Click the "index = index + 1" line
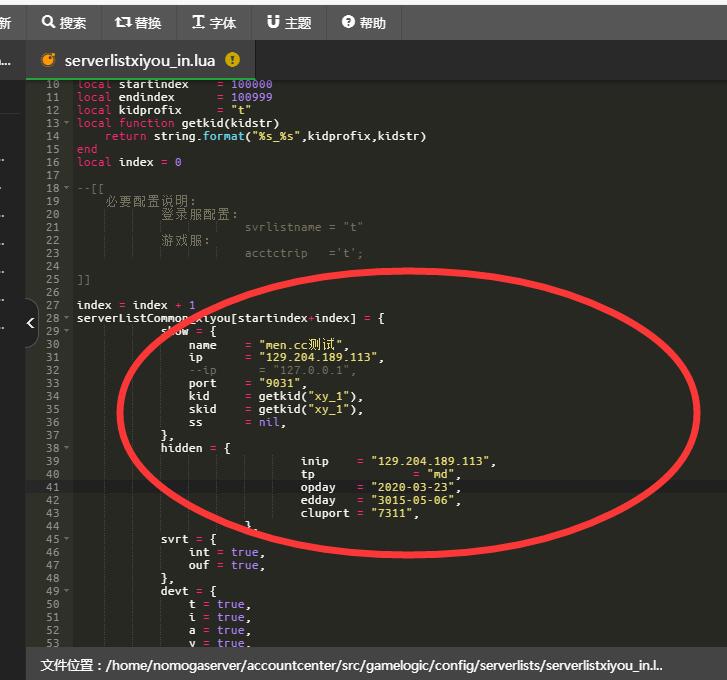The width and height of the screenshot is (727, 680). click(x=136, y=305)
